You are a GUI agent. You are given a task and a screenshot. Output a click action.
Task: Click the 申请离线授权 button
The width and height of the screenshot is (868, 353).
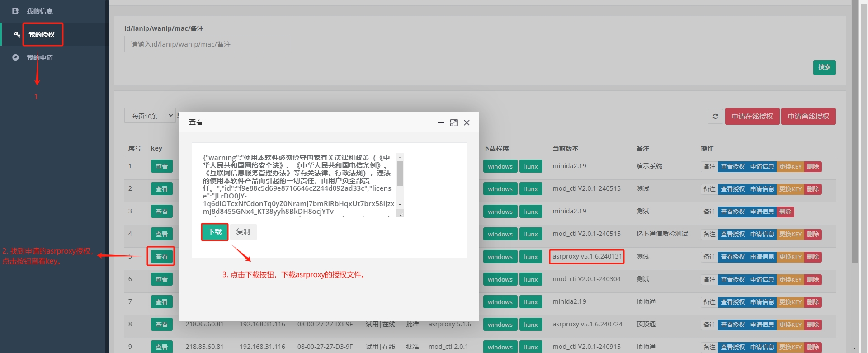[808, 116]
